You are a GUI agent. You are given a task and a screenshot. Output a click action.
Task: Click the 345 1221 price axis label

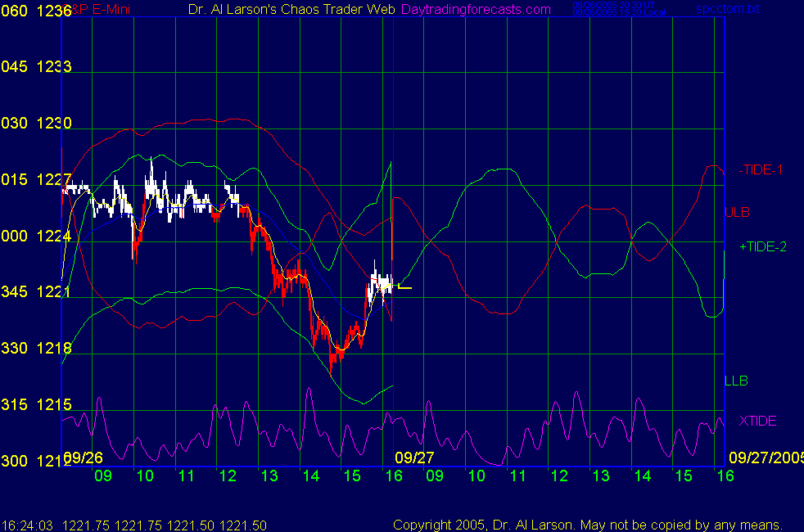(36, 291)
